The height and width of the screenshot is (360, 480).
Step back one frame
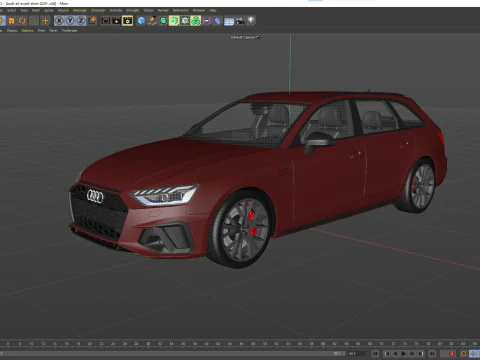395,353
